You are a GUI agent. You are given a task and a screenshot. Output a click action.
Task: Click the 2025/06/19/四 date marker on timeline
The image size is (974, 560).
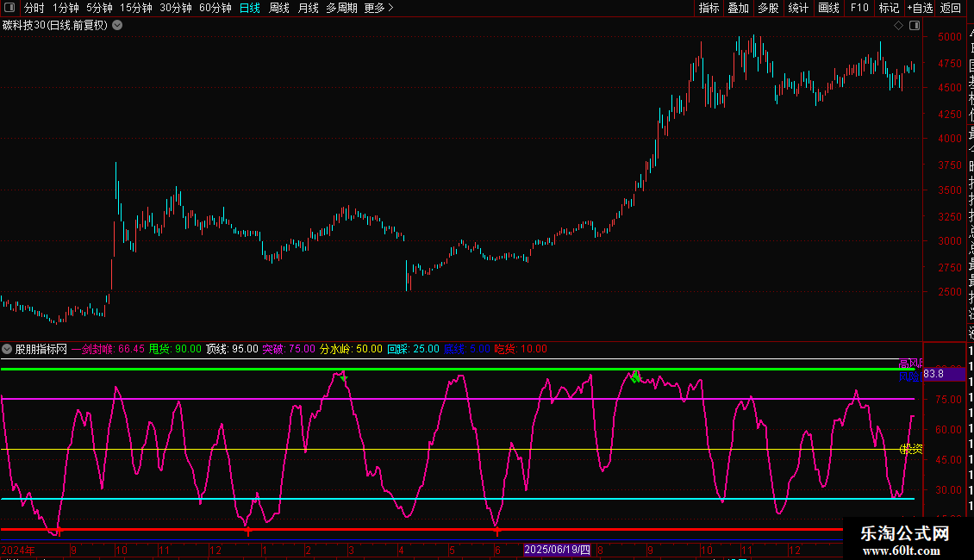(557, 550)
